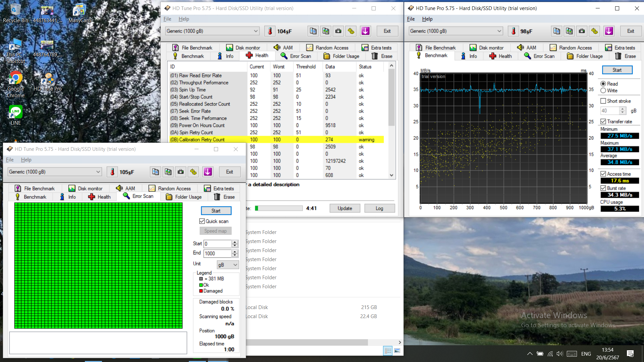Open the network icon in system tray
This screenshot has width=644, height=362.
point(550,354)
